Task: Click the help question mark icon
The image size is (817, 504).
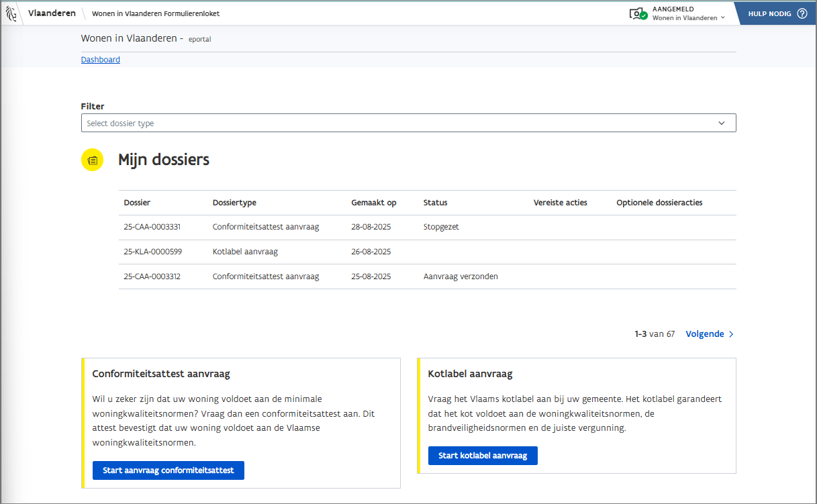Action: coord(802,13)
